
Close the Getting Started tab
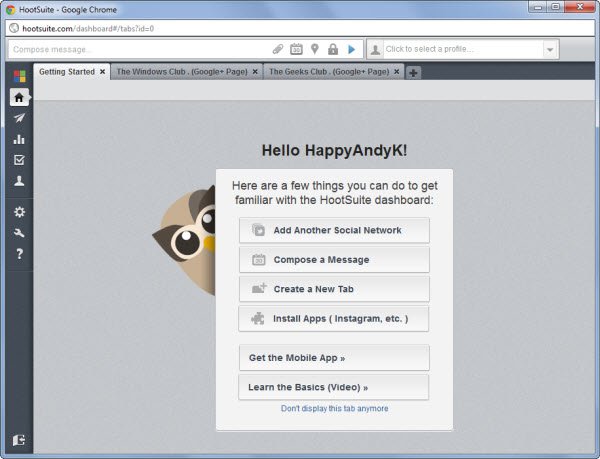103,72
